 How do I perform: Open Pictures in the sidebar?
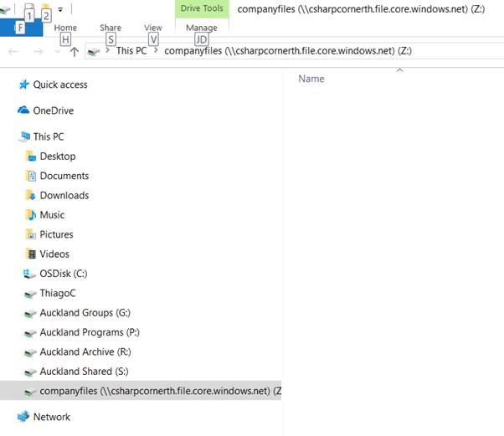coord(57,234)
